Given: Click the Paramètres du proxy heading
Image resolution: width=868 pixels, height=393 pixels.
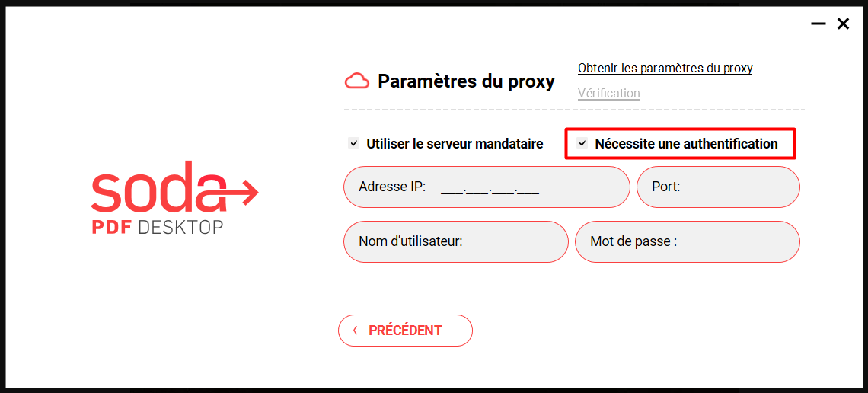Looking at the screenshot, I should click(x=466, y=81).
